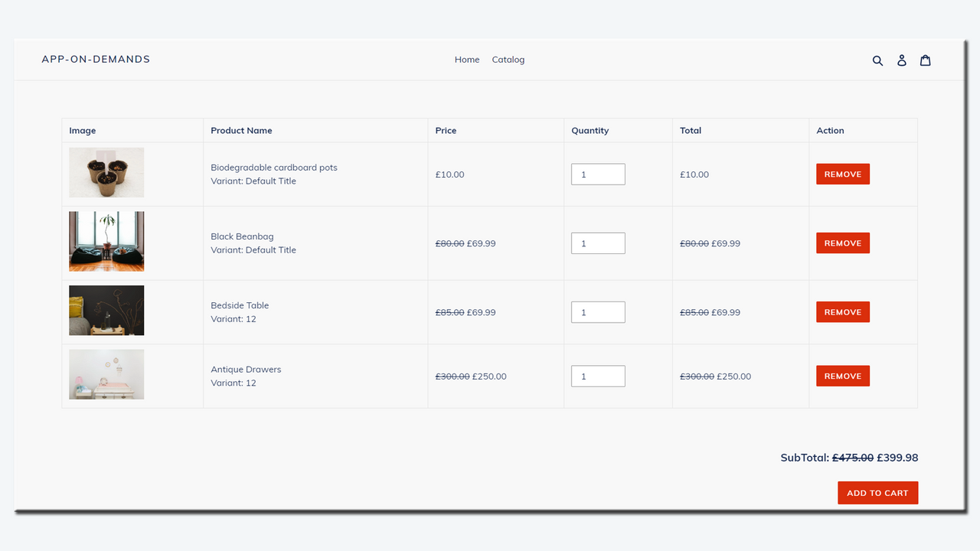This screenshot has height=551, width=980.
Task: Open Black Beanbag product image
Action: pos(106,241)
